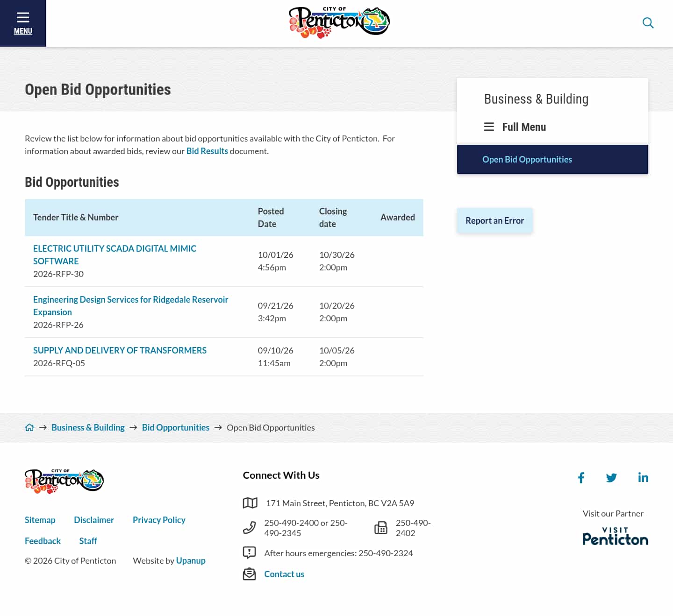Click the Awarded column header
Screen dimensions: 673x616
(x=398, y=217)
